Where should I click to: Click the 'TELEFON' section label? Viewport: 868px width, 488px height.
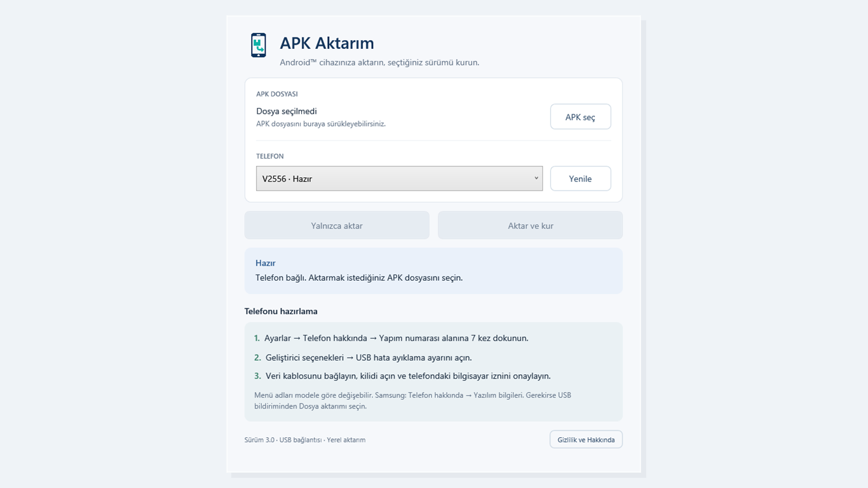[x=270, y=156]
